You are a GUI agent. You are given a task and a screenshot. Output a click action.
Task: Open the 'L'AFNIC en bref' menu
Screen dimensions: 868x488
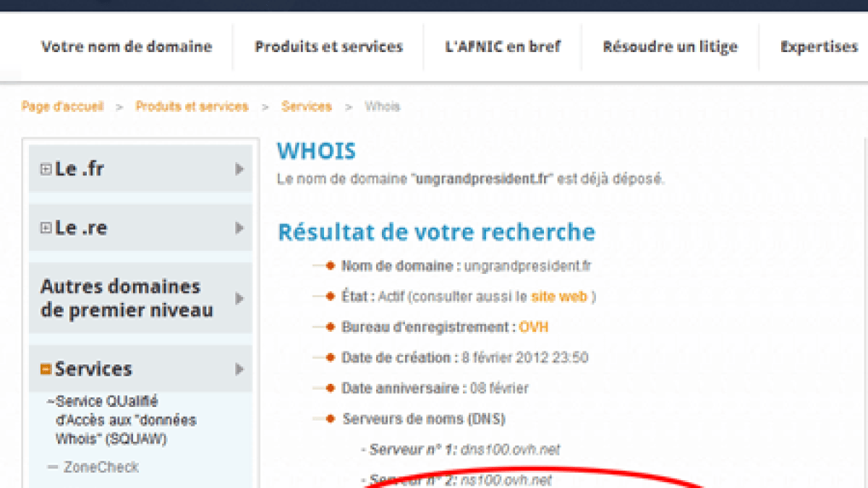[503, 47]
